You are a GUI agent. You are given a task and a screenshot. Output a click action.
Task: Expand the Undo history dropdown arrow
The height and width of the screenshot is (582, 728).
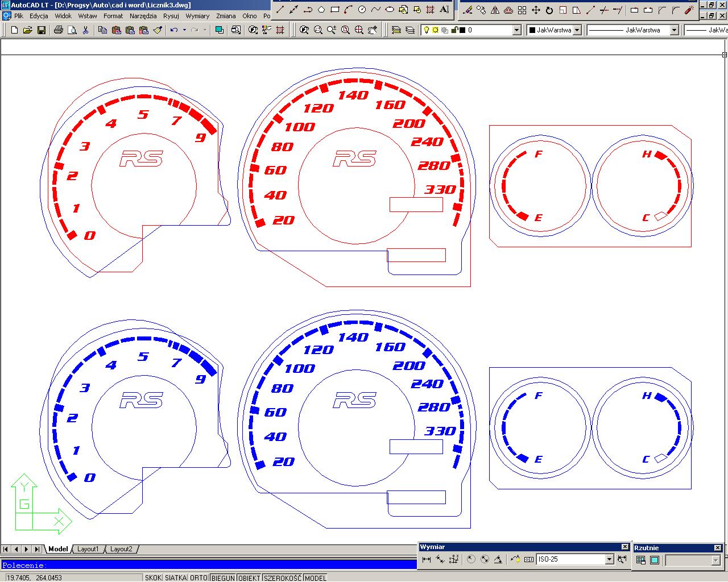[x=184, y=30]
